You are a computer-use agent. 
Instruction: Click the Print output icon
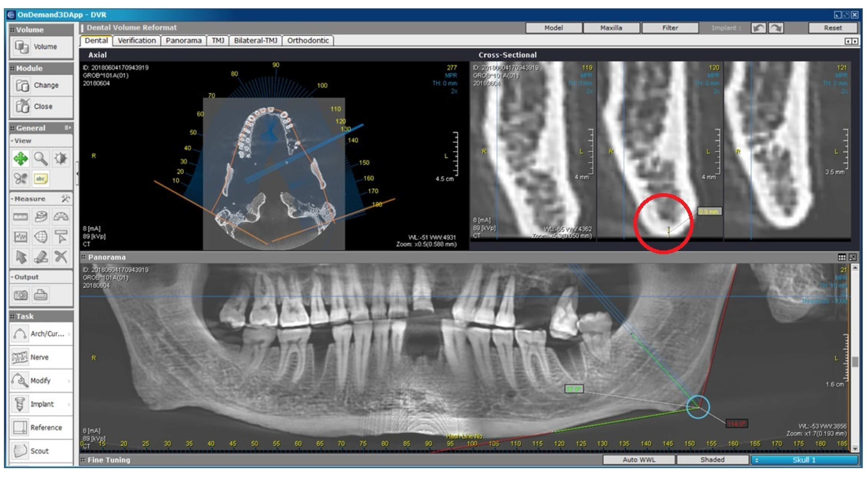point(40,295)
